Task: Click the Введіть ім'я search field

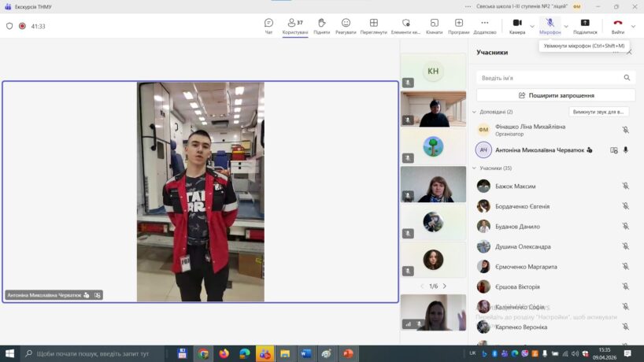Action: pyautogui.click(x=550, y=78)
